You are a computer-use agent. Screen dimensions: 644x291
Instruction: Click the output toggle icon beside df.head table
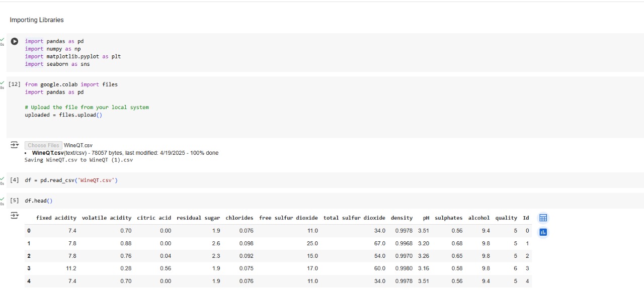15,215
